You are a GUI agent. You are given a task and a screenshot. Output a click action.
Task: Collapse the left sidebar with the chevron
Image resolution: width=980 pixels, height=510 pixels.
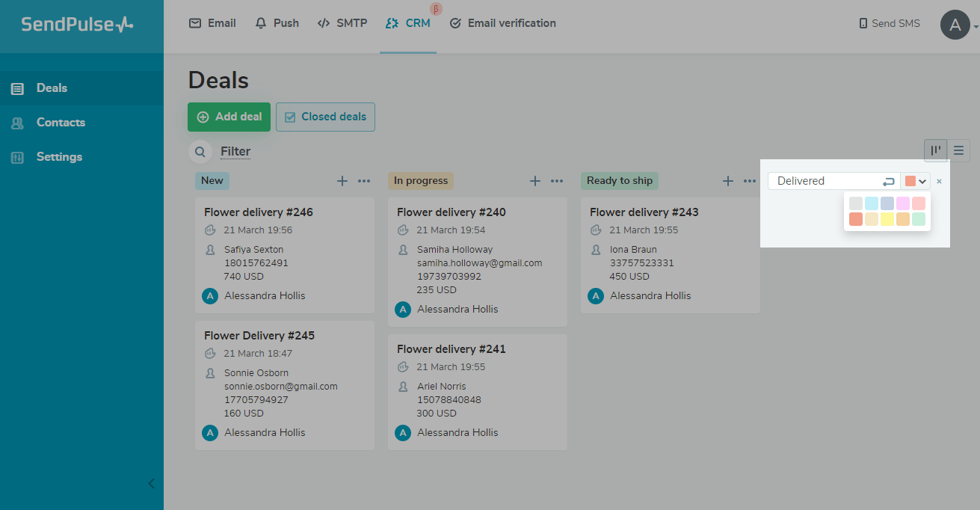tap(152, 483)
